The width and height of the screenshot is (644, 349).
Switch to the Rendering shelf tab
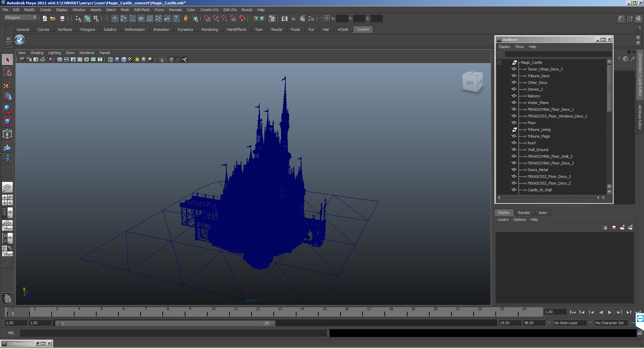coord(210,30)
